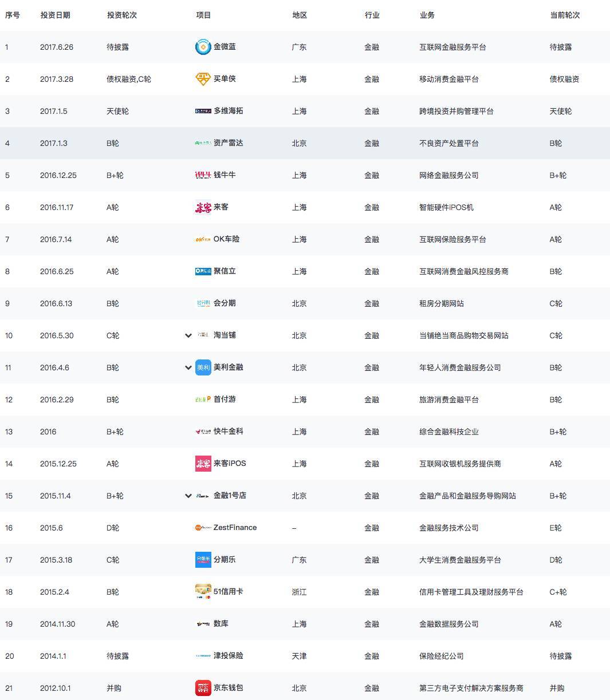This screenshot has width=610, height=700.
Task: Click the 地区 column header
Action: 300,15
